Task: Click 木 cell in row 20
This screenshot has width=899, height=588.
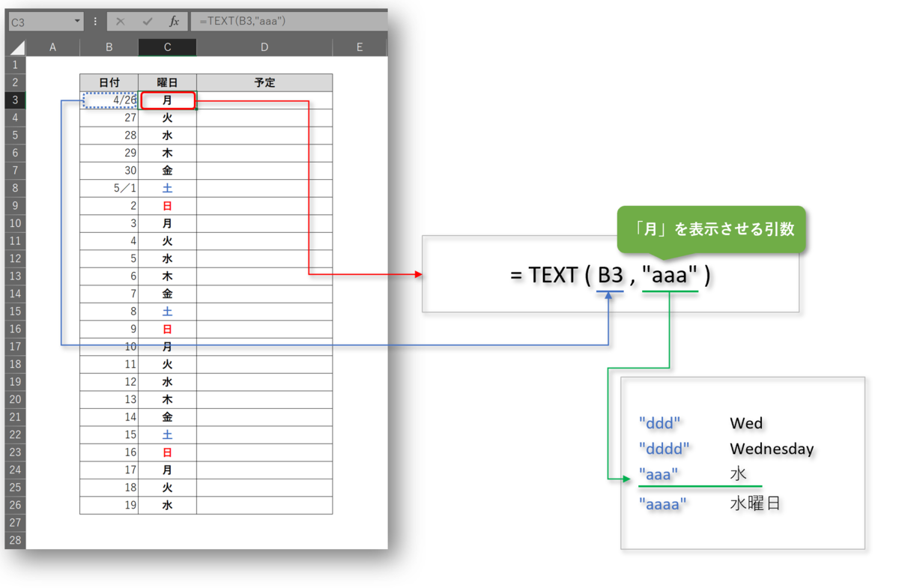Action: point(167,399)
